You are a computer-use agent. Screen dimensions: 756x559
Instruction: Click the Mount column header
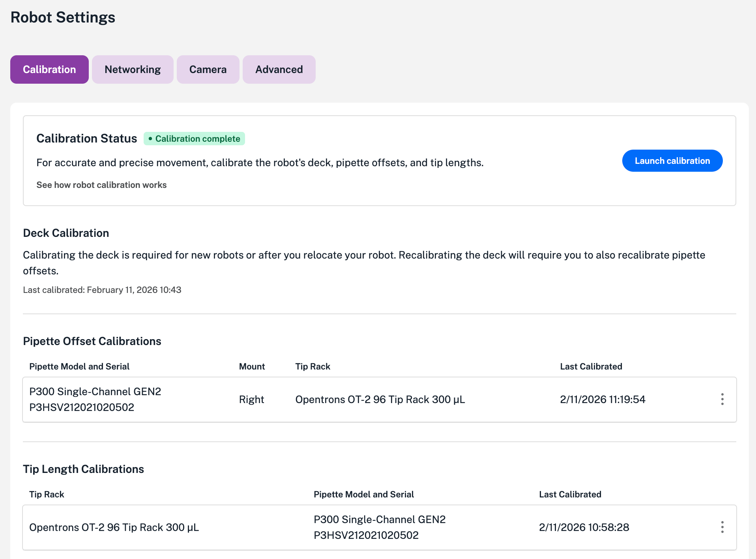pyautogui.click(x=252, y=366)
